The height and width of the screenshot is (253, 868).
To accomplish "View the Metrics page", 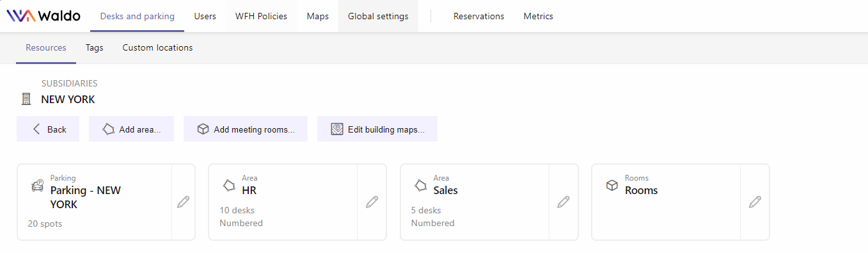I will click(x=539, y=16).
